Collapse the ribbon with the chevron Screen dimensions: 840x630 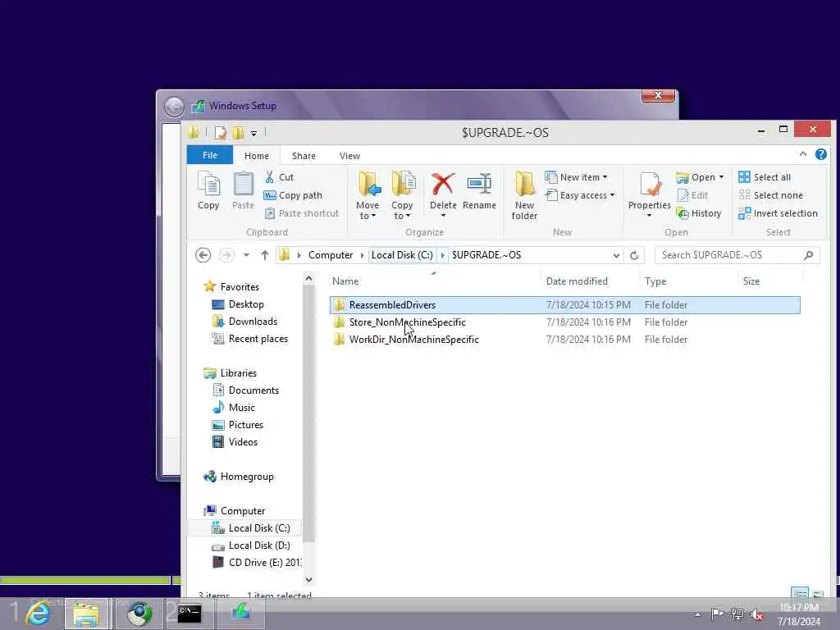pos(802,154)
